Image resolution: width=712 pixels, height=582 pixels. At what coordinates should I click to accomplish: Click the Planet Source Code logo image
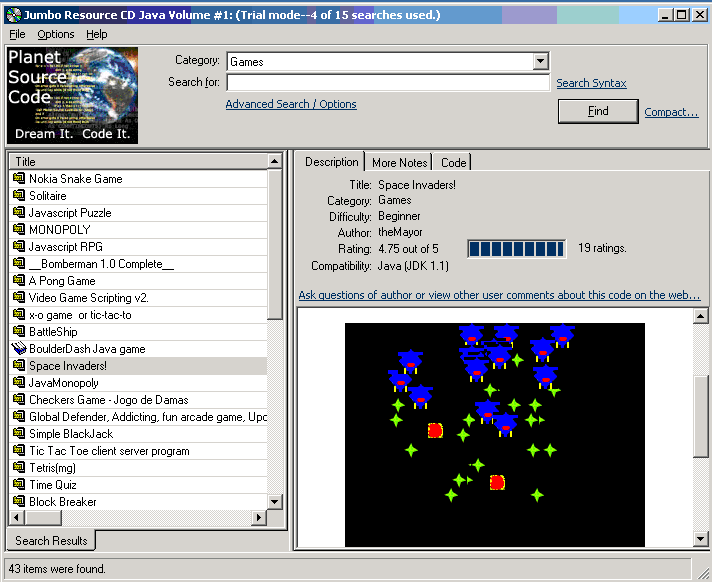coord(73,95)
